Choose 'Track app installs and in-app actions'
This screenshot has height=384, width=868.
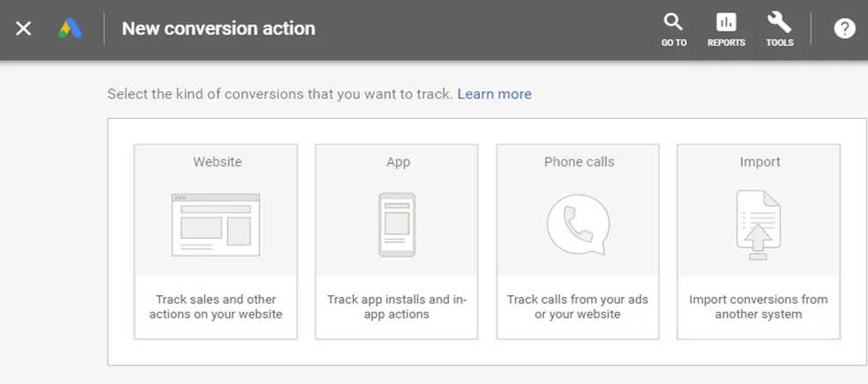pyautogui.click(x=397, y=307)
